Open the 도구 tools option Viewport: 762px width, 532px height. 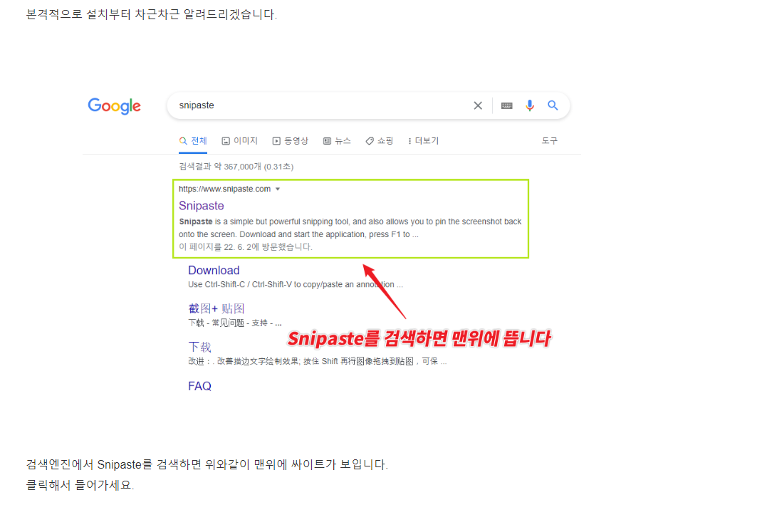(550, 140)
